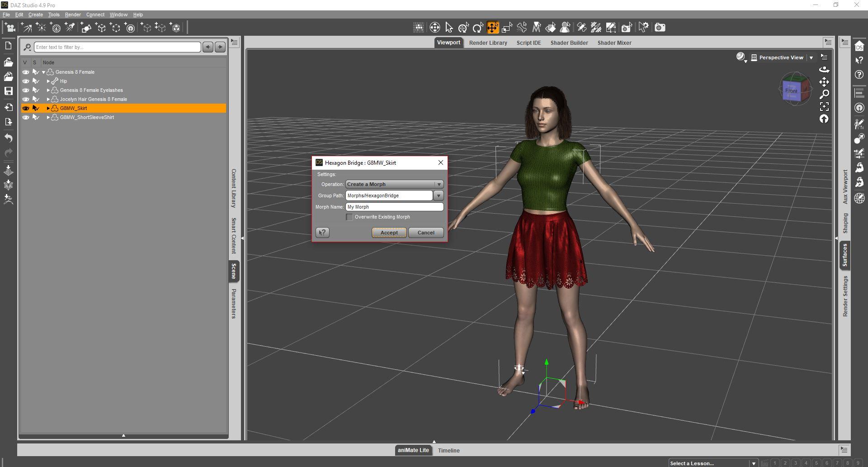This screenshot has height=467, width=868.
Task: Click the Morph Name text field
Action: tap(394, 207)
